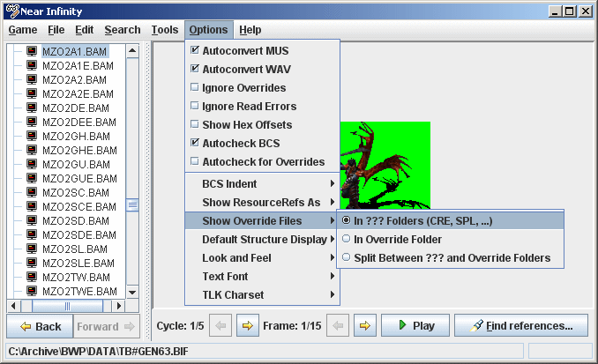Click the horizontal scrollbar right arrow
Screen dimensions: 598x364
coord(118,306)
